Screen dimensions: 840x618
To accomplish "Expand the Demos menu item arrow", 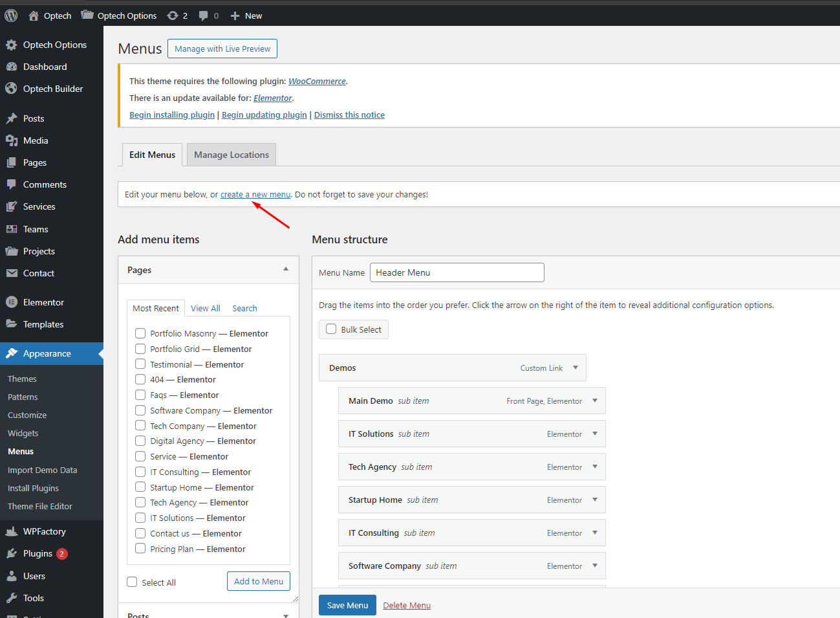I will (x=576, y=368).
